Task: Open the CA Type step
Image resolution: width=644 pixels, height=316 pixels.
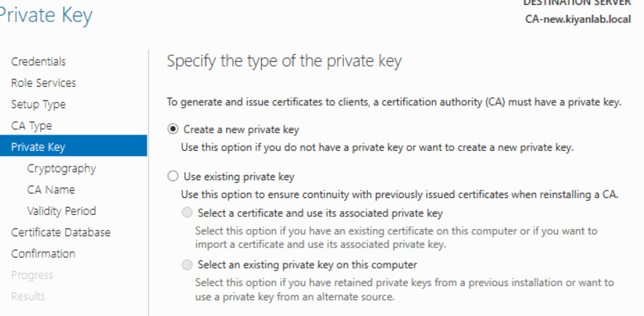Action: (31, 125)
